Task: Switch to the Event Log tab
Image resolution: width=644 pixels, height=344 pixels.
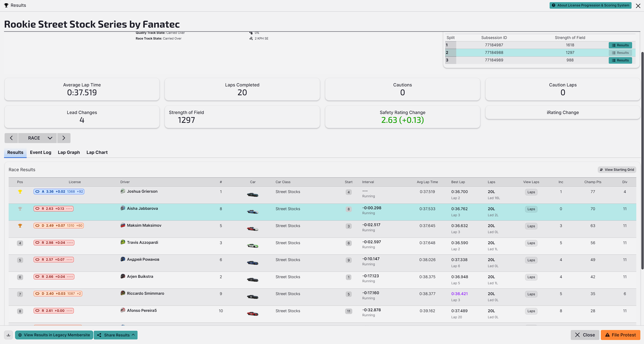Action: tap(41, 152)
